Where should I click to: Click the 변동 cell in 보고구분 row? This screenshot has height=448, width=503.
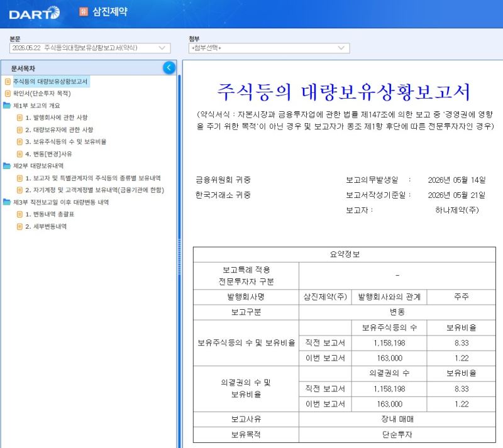tap(397, 312)
